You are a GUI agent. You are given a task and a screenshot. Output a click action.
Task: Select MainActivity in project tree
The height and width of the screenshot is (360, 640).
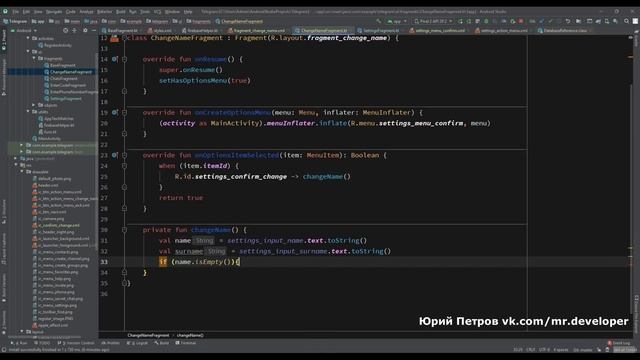pyautogui.click(x=49, y=138)
